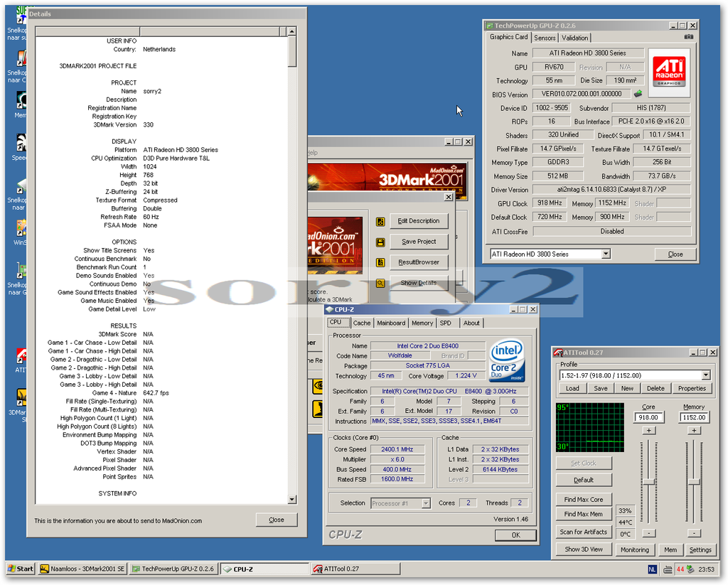Click the Intel Core 2 Duo logo
Viewport: 728px width, 585px height.
click(x=507, y=361)
